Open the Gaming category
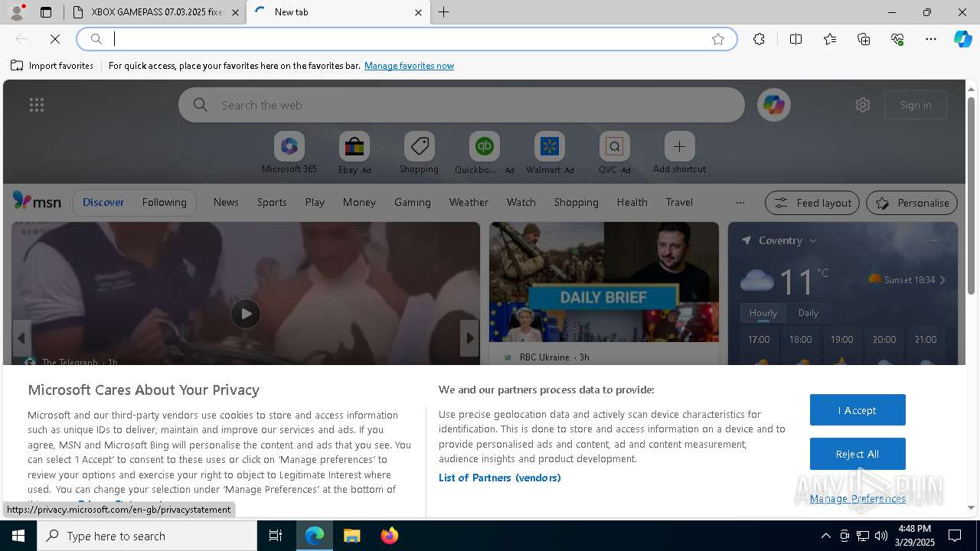 [413, 202]
